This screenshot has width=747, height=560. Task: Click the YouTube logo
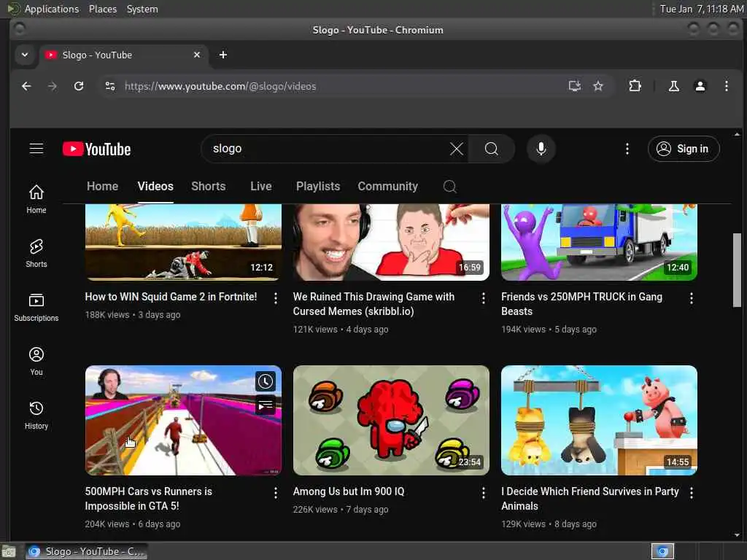[97, 149]
